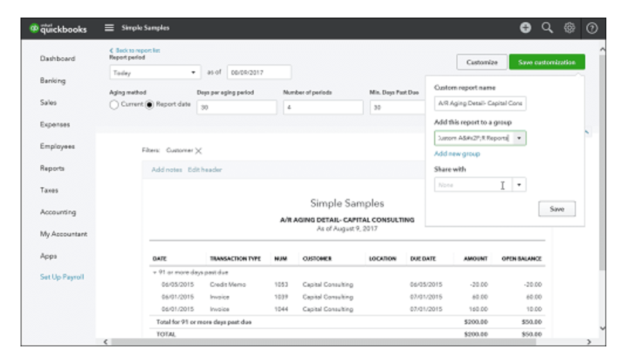Click the Days per aging period field

tap(237, 107)
